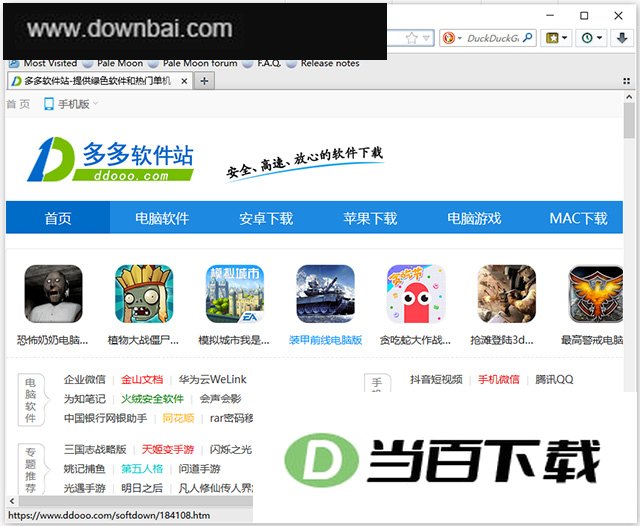Click the 姚记捕鱼 link
This screenshot has width=640, height=526.
tap(84, 468)
